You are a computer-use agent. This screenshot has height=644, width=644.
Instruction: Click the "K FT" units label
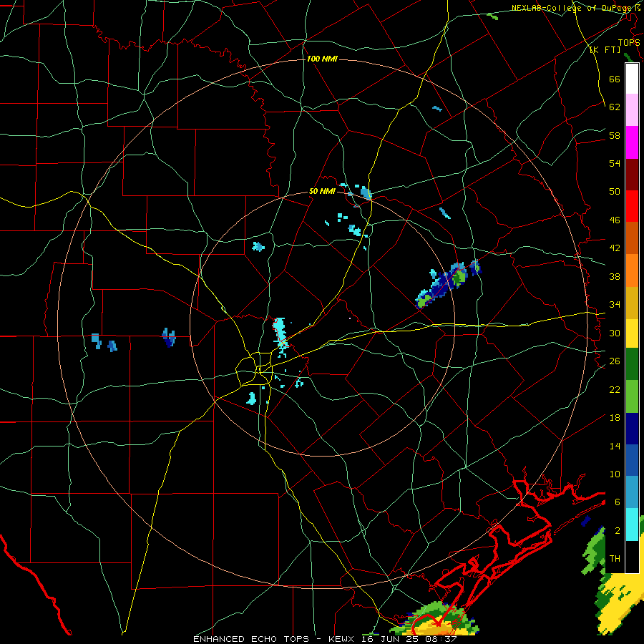tap(605, 49)
